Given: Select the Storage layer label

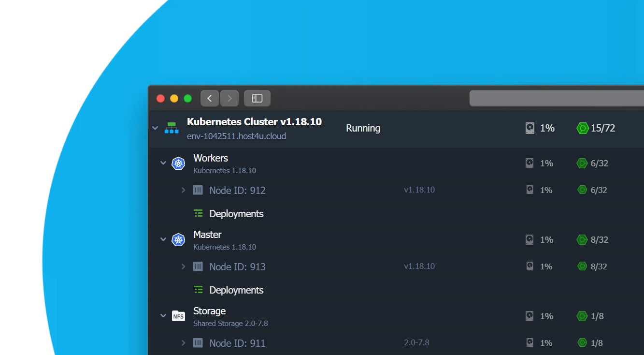Looking at the screenshot, I should (209, 311).
